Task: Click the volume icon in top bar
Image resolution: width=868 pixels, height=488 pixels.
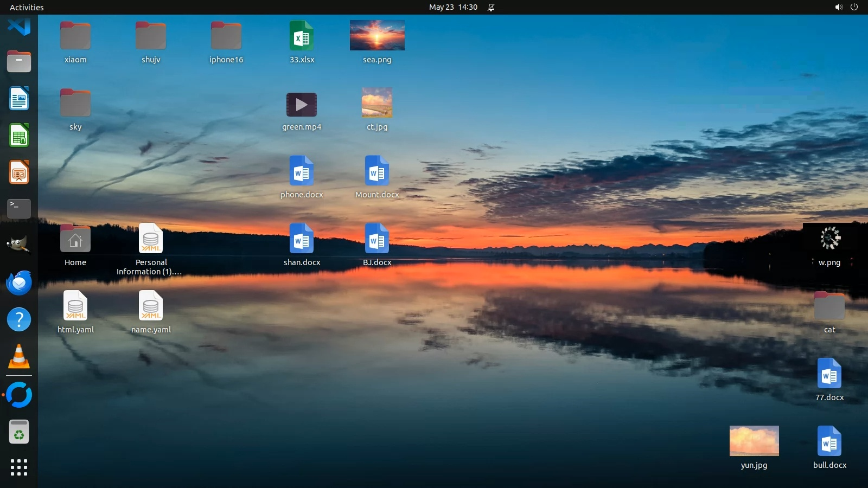Action: [x=839, y=7]
